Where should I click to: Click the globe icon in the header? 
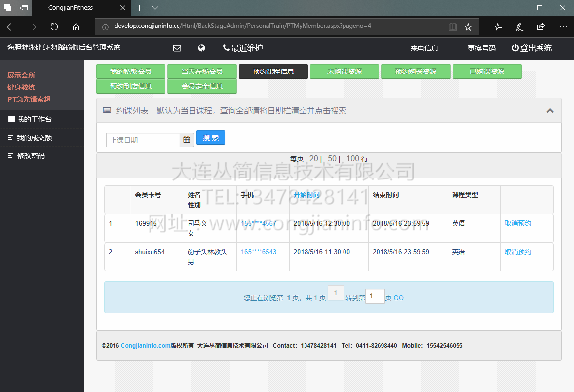[202, 48]
